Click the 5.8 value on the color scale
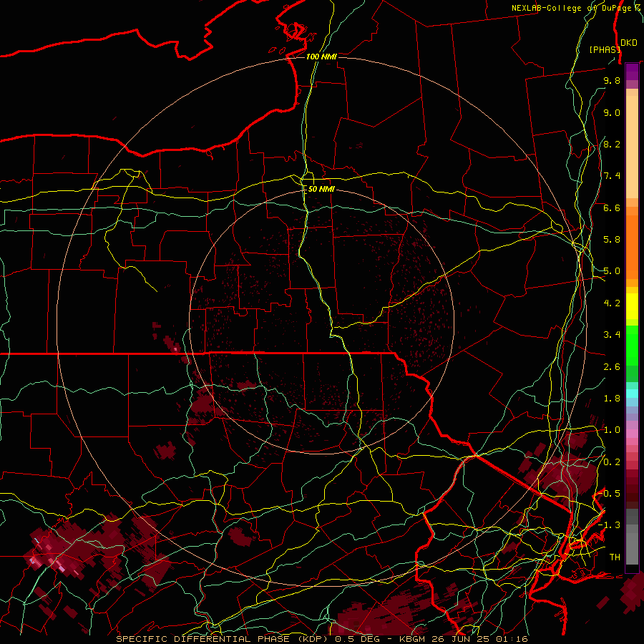The width and height of the screenshot is (644, 644). [x=612, y=240]
